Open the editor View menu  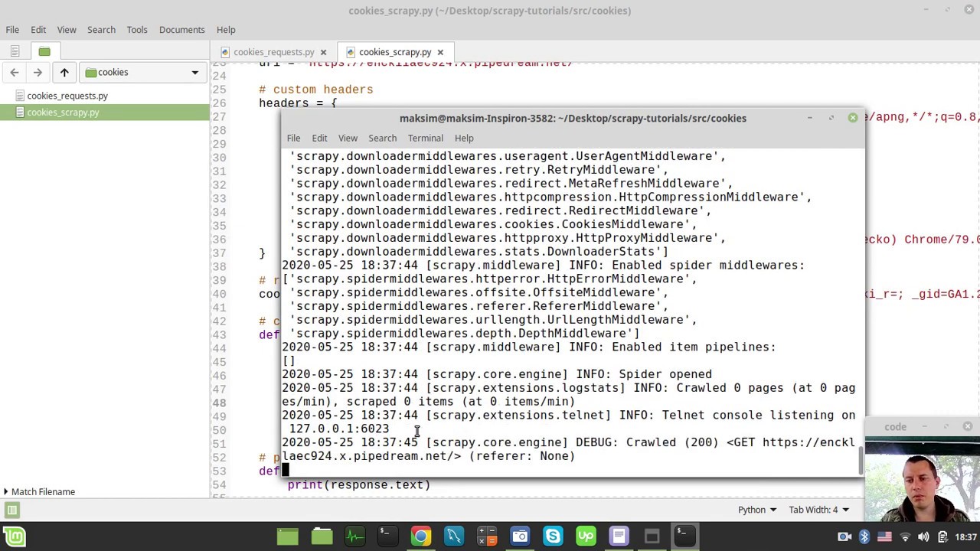[67, 30]
